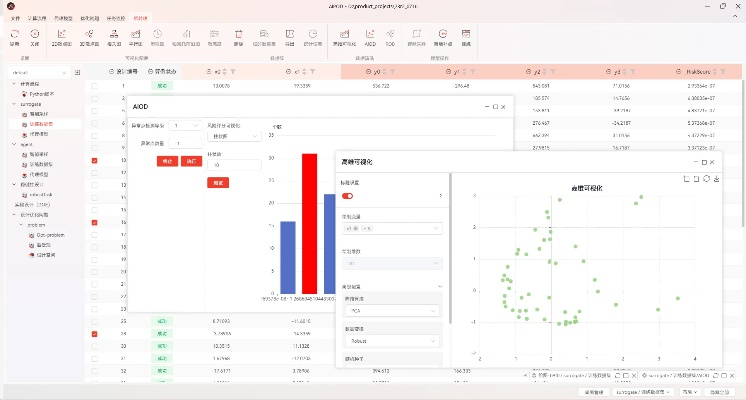This screenshot has height=400, width=746.
Task: Click the threshold input field showing 10
Action: tap(233, 165)
